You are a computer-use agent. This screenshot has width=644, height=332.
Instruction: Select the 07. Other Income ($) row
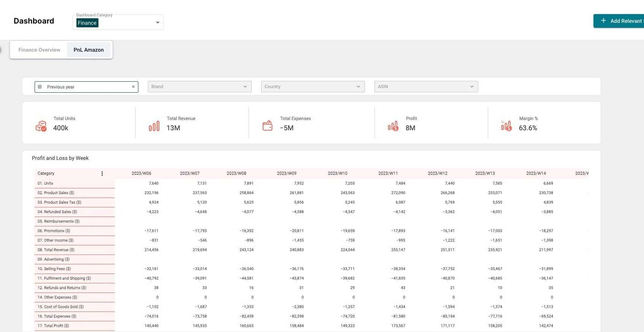coord(75,240)
